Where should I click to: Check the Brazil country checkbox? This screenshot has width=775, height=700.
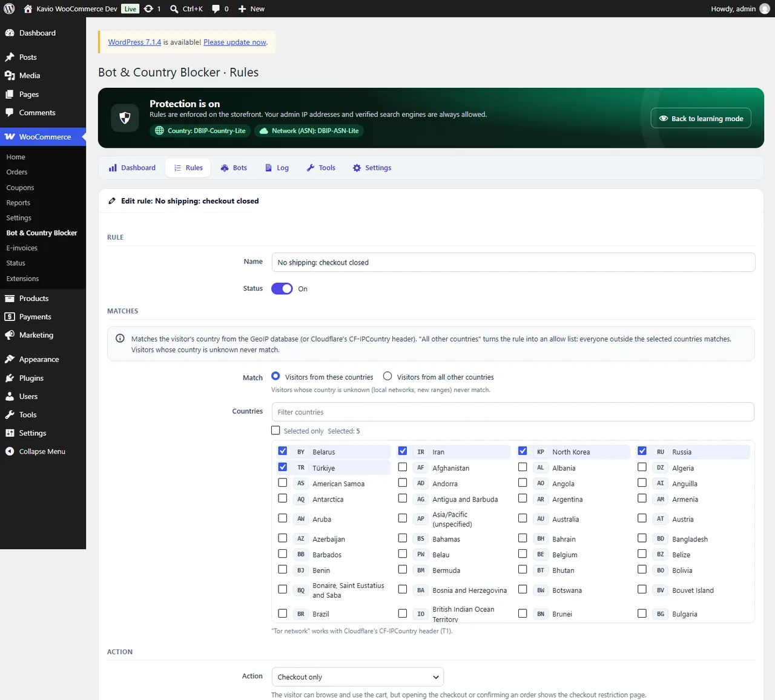point(283,613)
